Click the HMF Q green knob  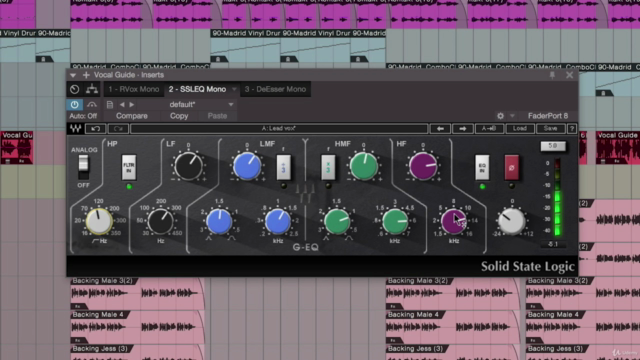[337, 221]
